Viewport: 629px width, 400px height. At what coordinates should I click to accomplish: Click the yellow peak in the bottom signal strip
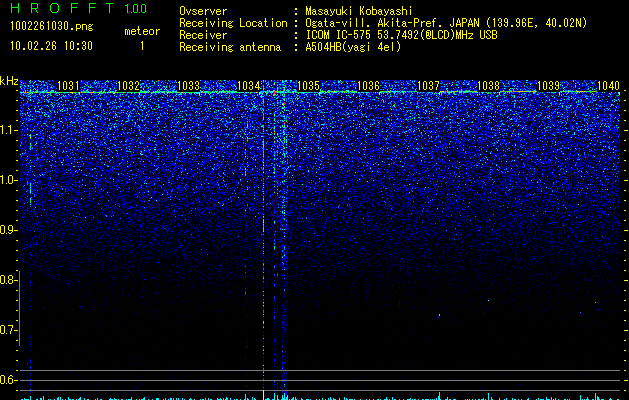point(263,395)
